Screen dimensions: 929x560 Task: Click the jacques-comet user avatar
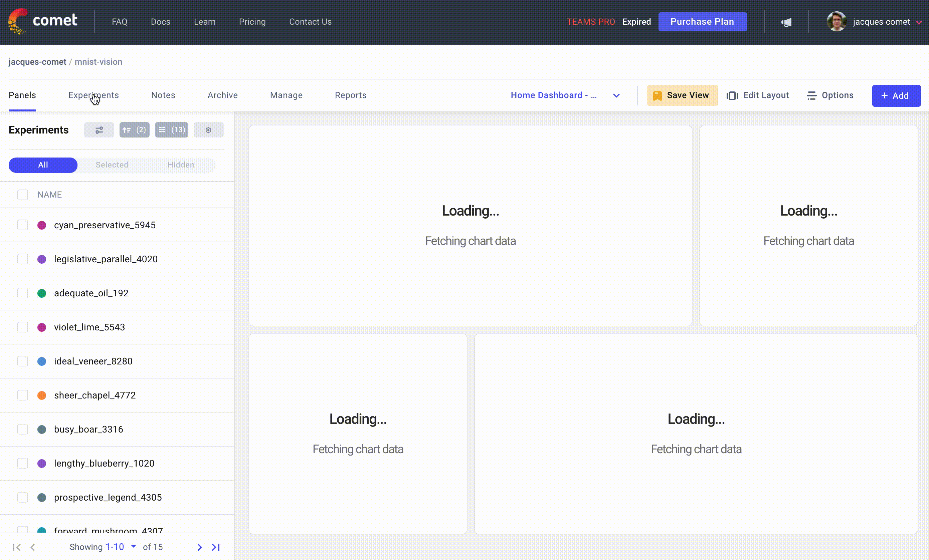pos(836,21)
